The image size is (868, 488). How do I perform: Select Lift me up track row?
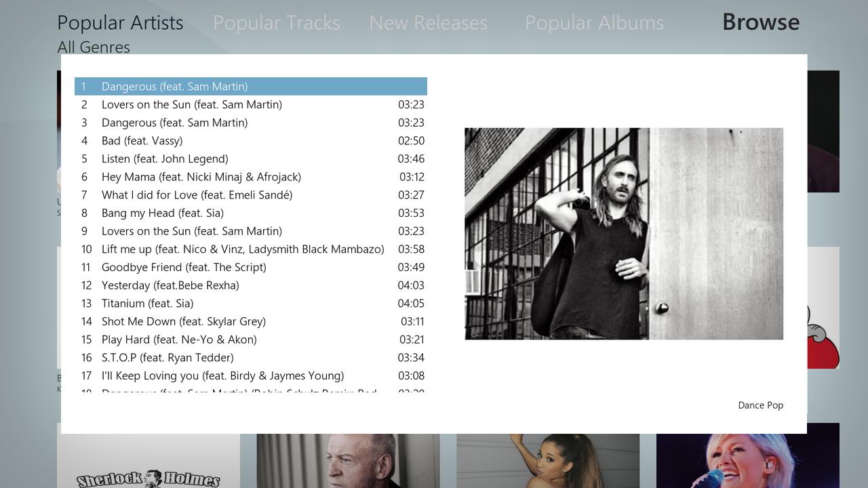pos(251,249)
